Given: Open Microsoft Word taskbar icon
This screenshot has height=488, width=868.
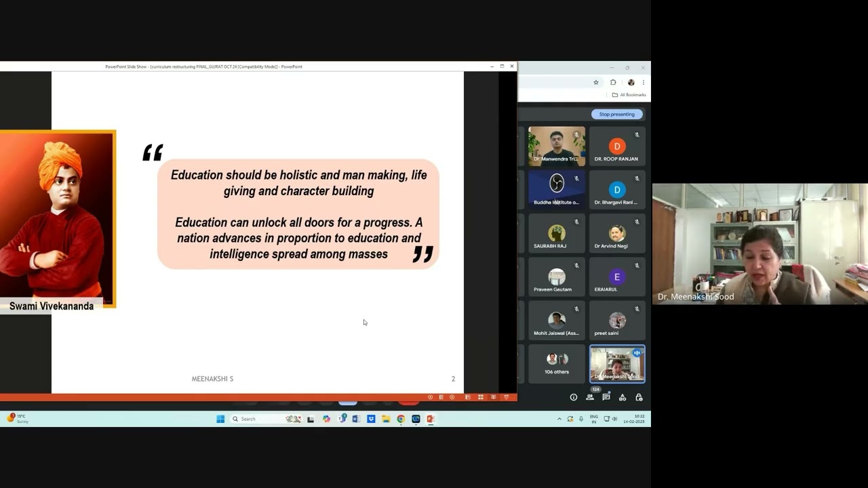Looking at the screenshot, I should [356, 419].
